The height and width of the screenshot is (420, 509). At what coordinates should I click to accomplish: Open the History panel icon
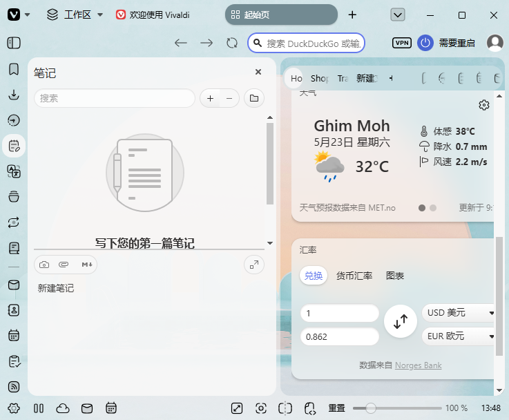pos(14,120)
